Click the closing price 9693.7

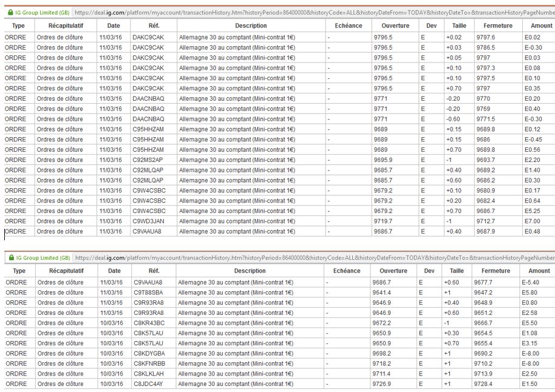tap(486, 160)
